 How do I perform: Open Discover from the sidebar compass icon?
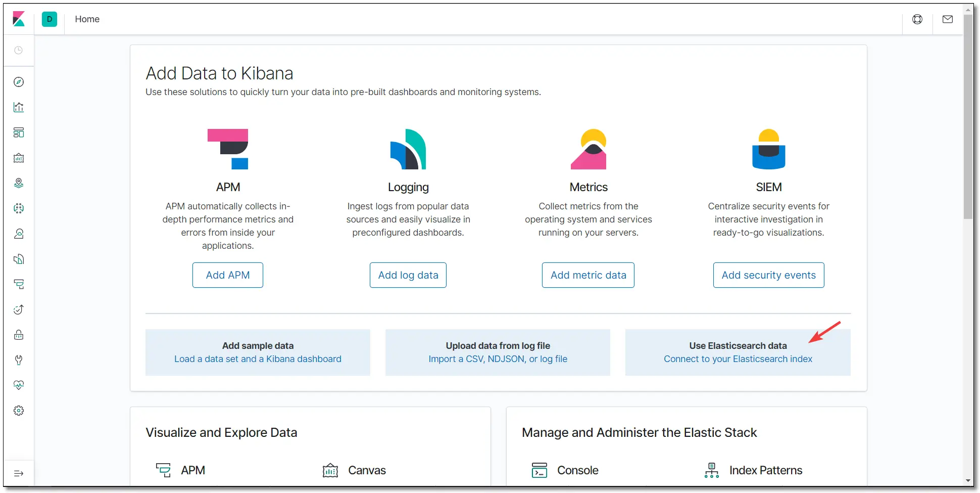click(x=19, y=82)
